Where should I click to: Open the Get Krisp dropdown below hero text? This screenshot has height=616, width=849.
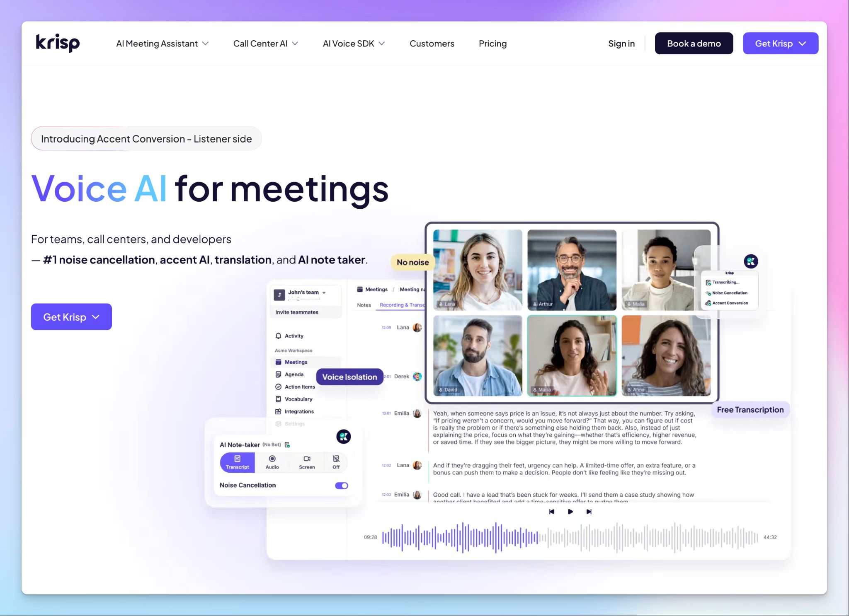[71, 317]
